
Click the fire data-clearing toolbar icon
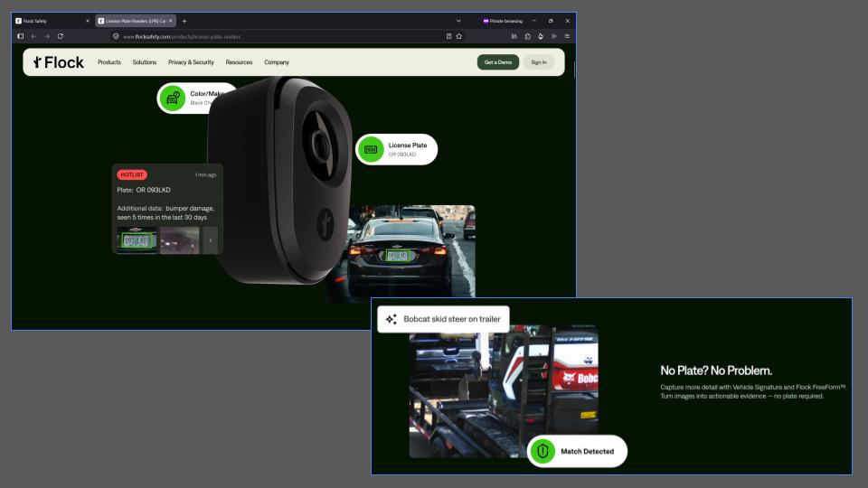[x=541, y=36]
